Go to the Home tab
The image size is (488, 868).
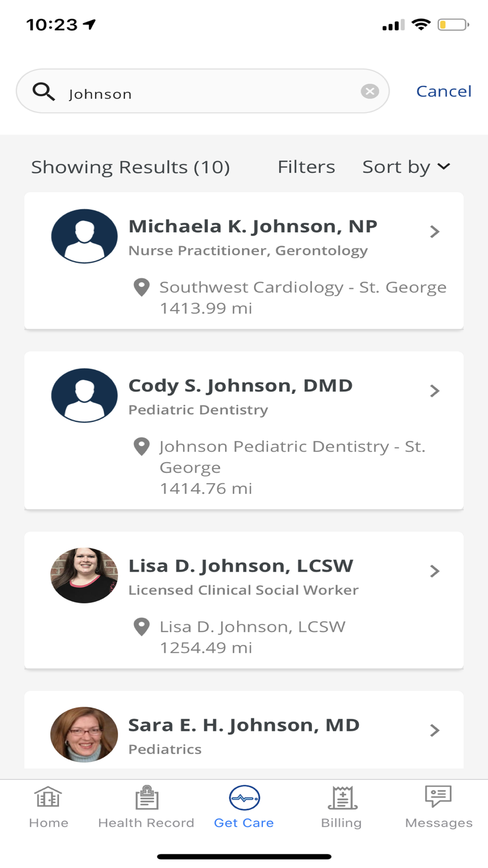[x=48, y=807]
